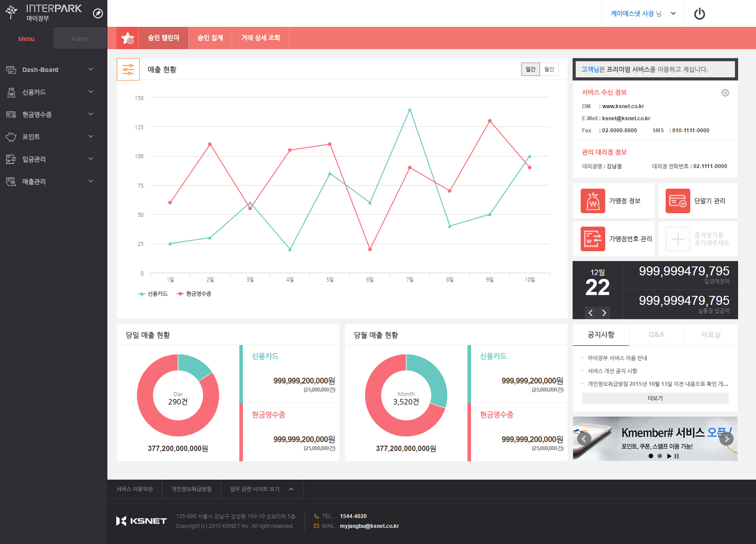
Task: Click the Dash-Board sidebar icon
Action: tap(11, 70)
